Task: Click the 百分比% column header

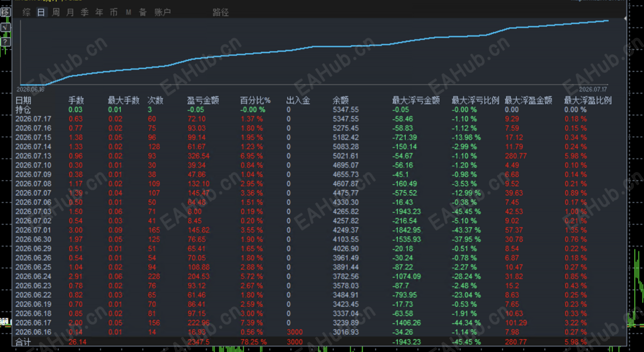Action: (255, 100)
